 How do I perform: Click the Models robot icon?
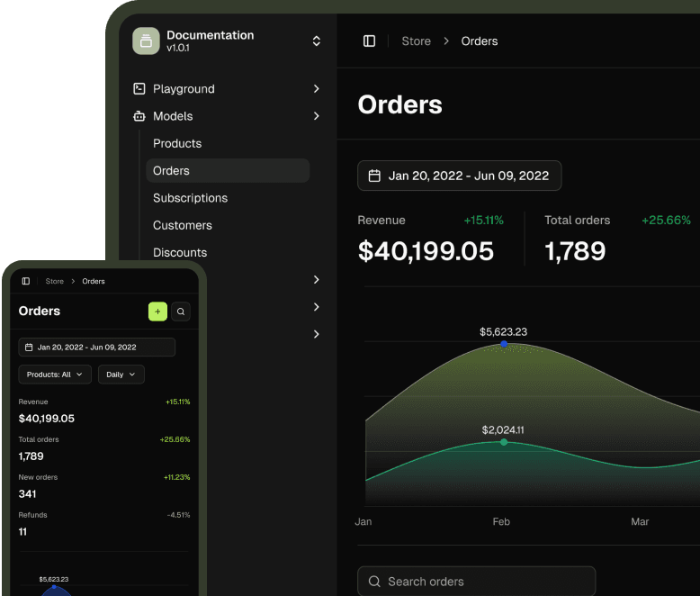click(x=139, y=116)
